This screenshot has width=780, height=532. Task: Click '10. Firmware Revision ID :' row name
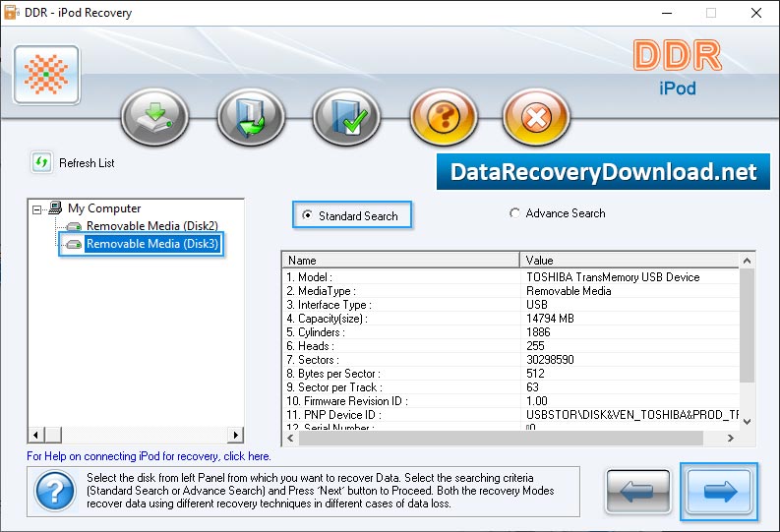click(347, 401)
